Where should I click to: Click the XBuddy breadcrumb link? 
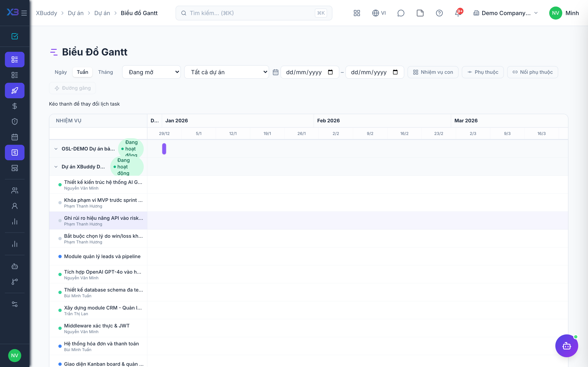(x=46, y=13)
